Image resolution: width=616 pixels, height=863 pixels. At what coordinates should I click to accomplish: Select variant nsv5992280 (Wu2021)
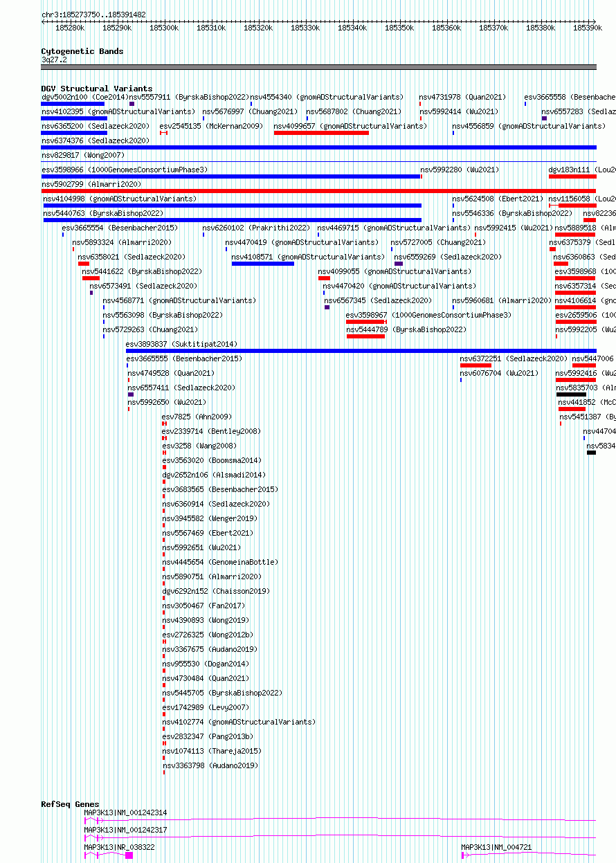(460, 170)
